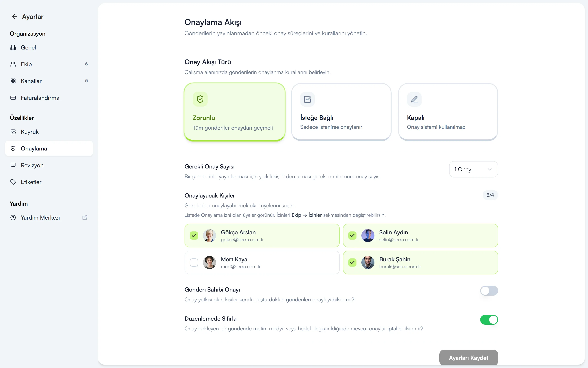Click Mert Kaya's avatar photo
The image size is (588, 368).
(x=209, y=262)
